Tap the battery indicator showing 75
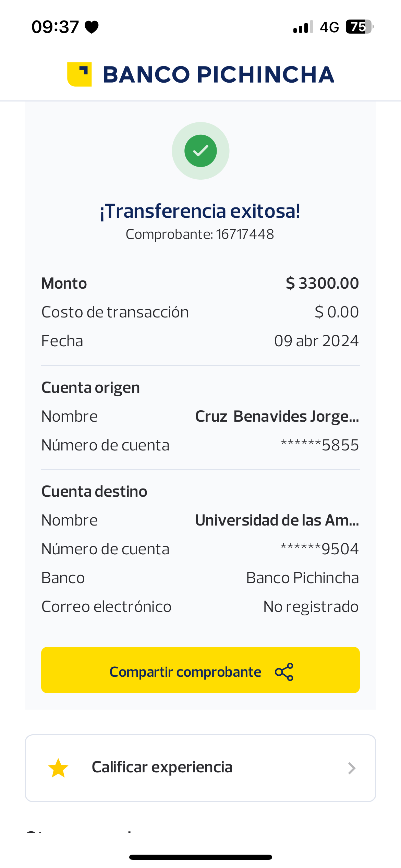This screenshot has width=401, height=868. coord(359,27)
